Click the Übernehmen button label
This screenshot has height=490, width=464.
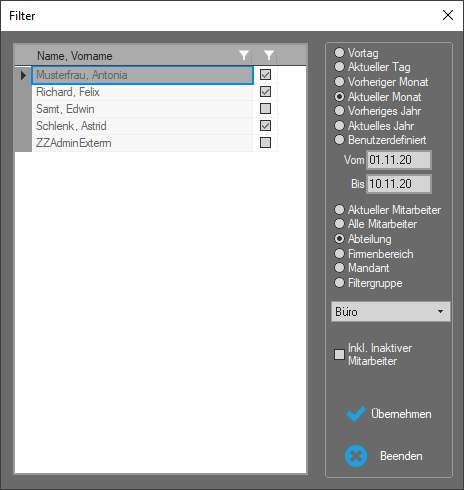(401, 414)
